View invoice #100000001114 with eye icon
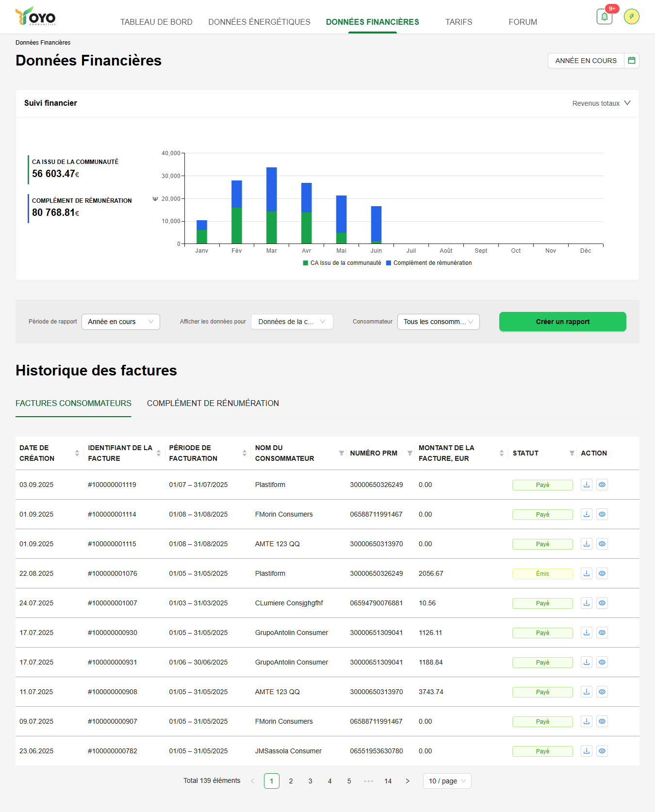 (x=602, y=514)
